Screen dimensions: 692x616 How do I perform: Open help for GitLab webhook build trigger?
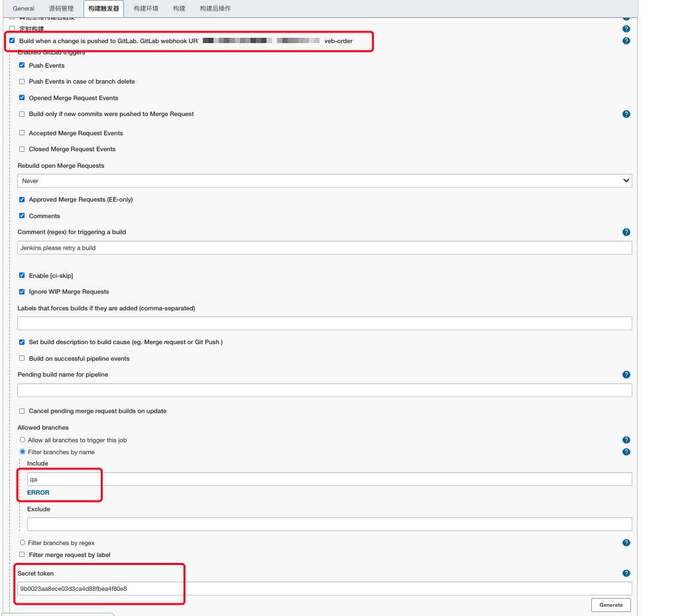626,41
